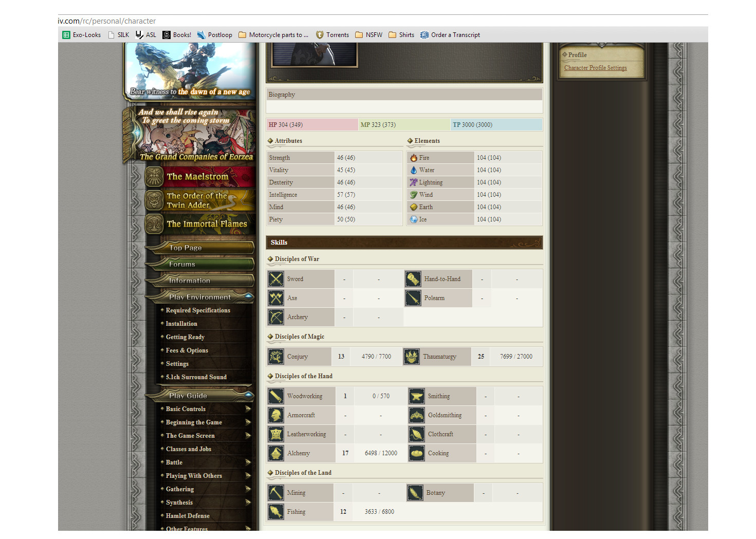The image size is (756, 539).
Task: Click the Fire element icon
Action: coord(414,158)
